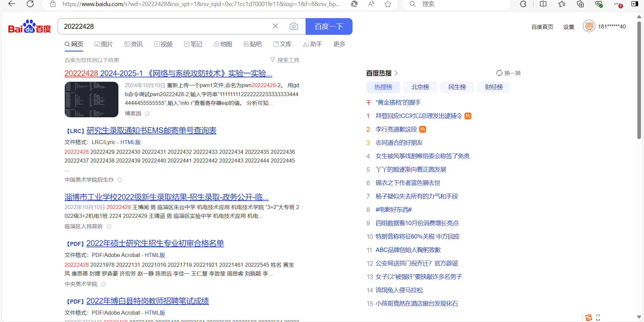Open 淄博市工业学校2022级新生录取结果 result
This screenshot has width=644, height=322.
pos(167,197)
